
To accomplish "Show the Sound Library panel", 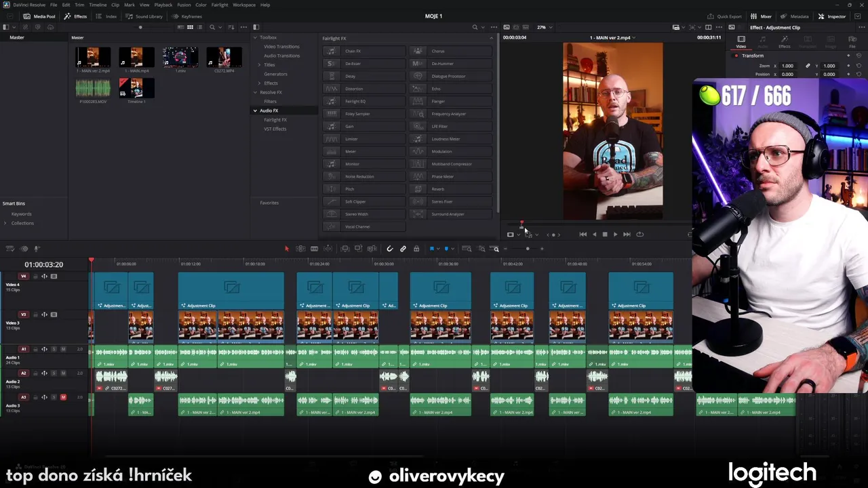I will pos(144,16).
